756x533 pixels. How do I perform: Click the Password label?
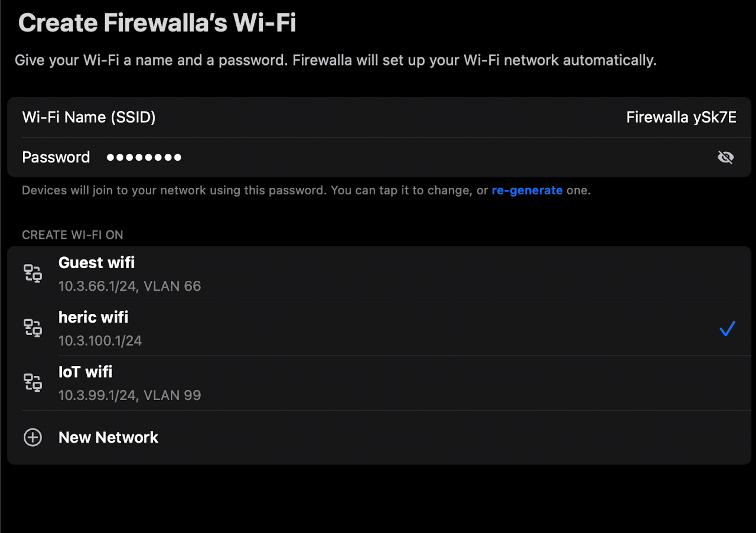56,157
